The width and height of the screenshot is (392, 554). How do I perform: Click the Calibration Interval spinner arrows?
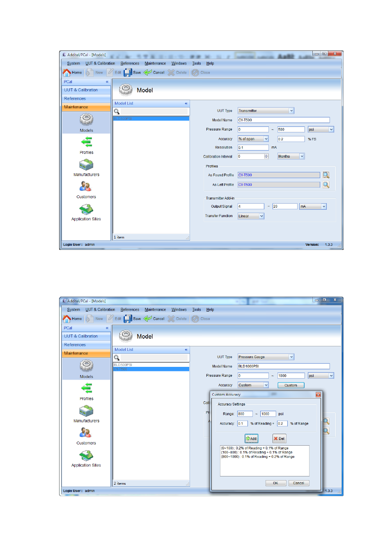pyautogui.click(x=266, y=156)
